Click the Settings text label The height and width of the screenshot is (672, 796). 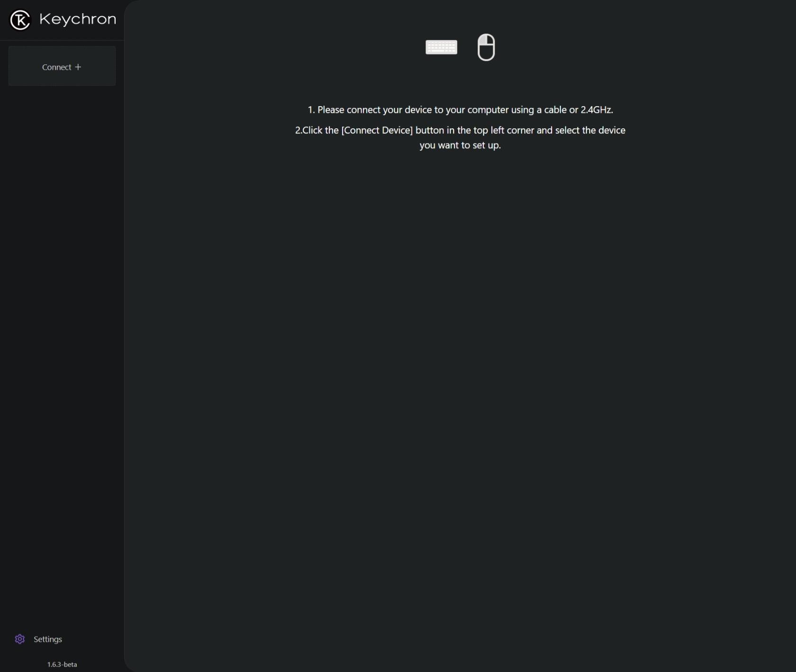[48, 639]
